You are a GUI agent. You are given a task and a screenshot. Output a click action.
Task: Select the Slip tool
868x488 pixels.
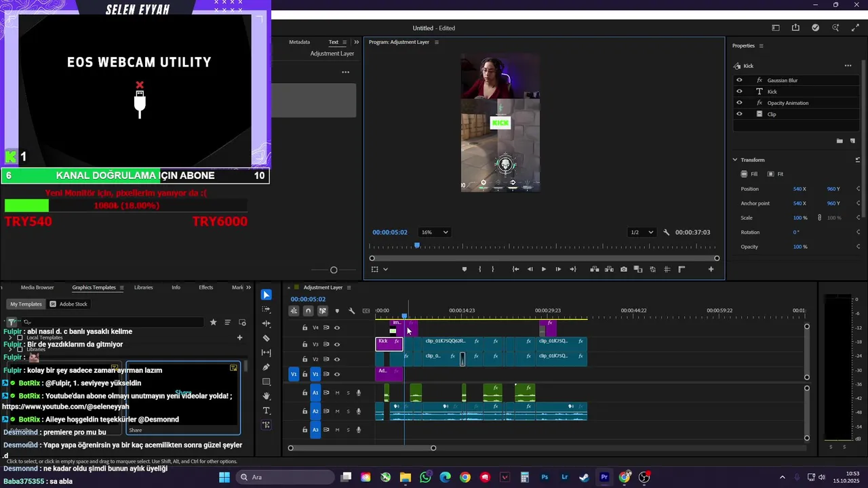pos(266,352)
